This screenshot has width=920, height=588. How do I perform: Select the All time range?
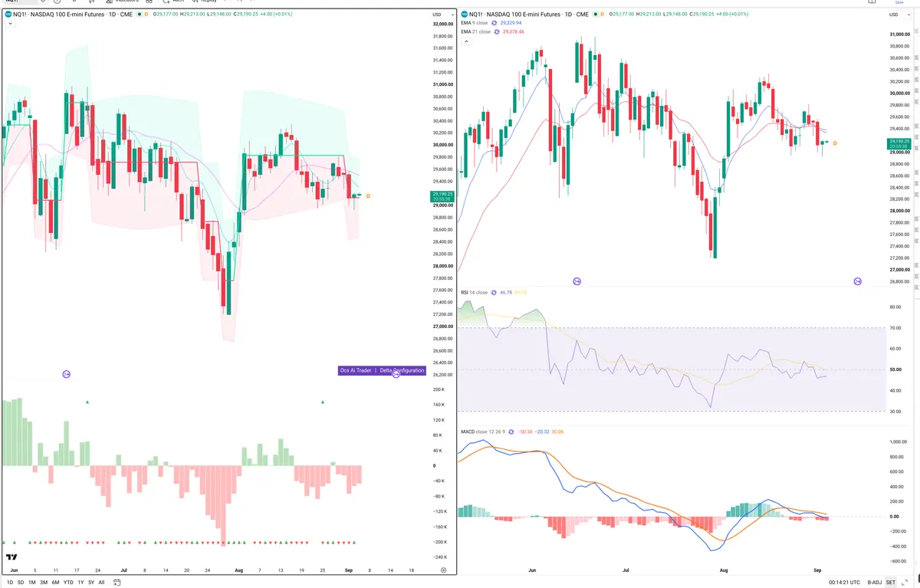click(102, 582)
